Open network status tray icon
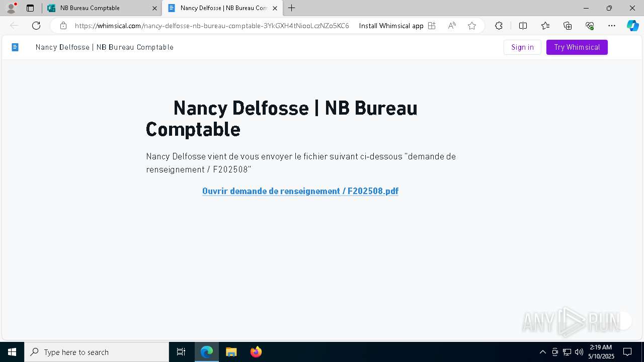The height and width of the screenshot is (362, 644). 567,352
